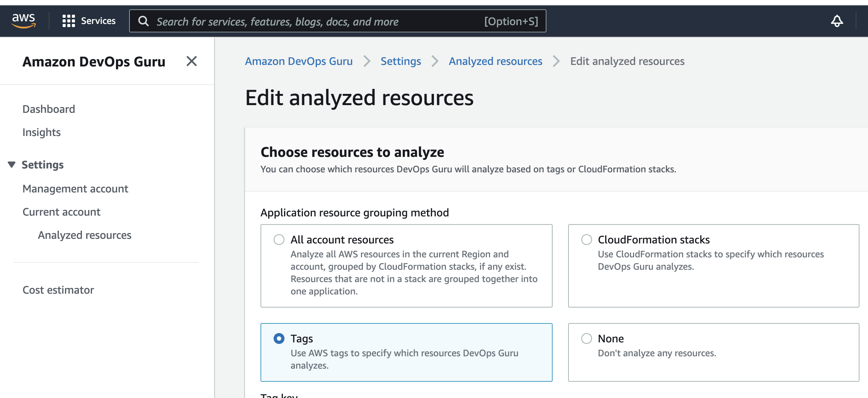This screenshot has height=398, width=868.
Task: Click the Amazon DevOps Guru sidebar title
Action: [x=94, y=61]
